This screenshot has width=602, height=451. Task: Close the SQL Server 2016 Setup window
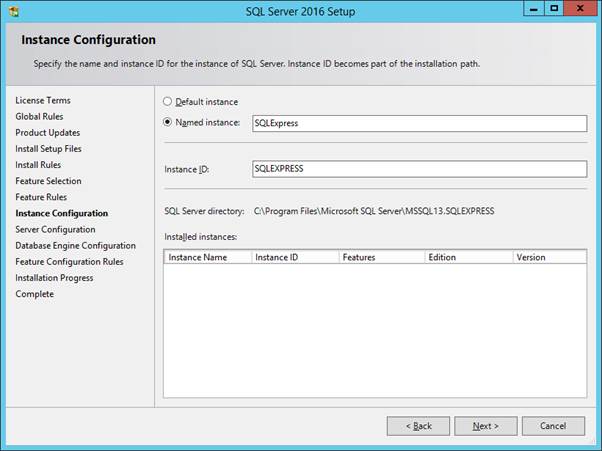pyautogui.click(x=580, y=8)
